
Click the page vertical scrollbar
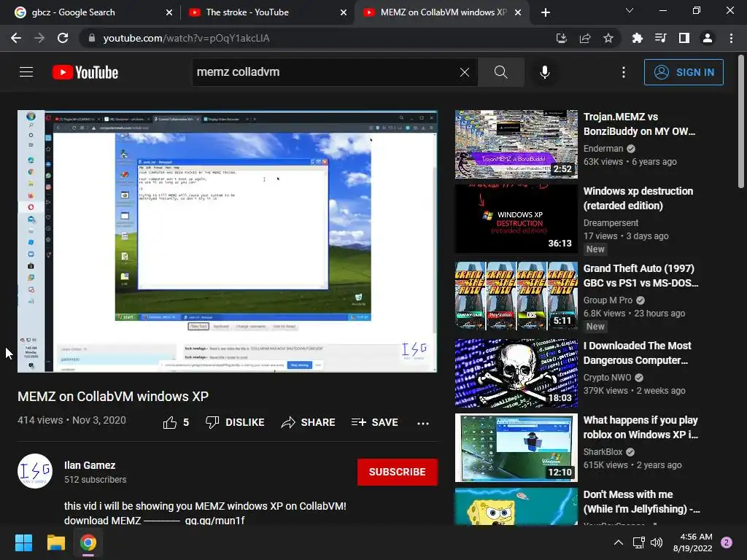tap(741, 122)
